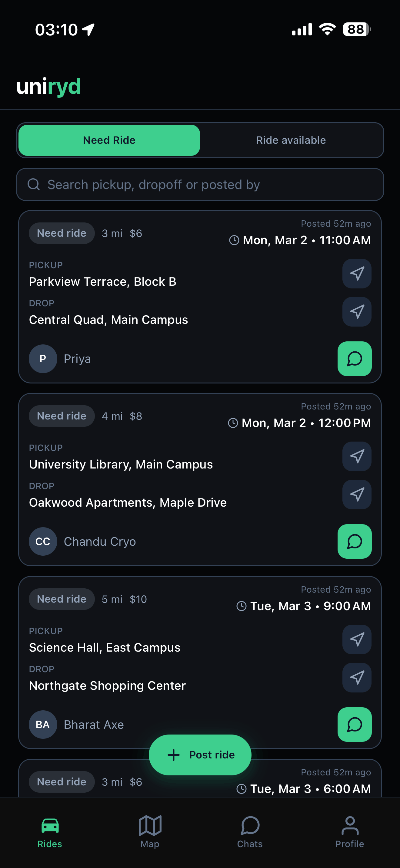This screenshot has height=868, width=400.
Task: Select the Need Ride segment
Action: pyautogui.click(x=109, y=140)
